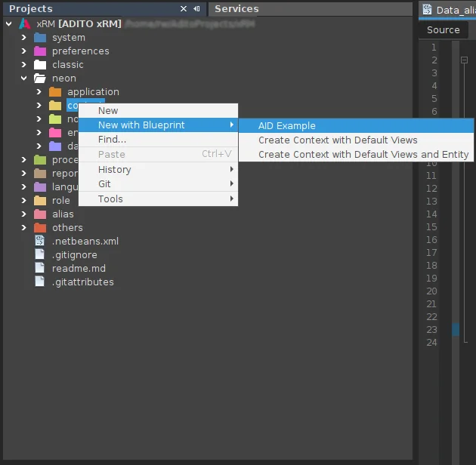Viewport: 476px width, 465px height.
Task: Minimize the Projects panel with the arrow icon
Action: point(196,9)
